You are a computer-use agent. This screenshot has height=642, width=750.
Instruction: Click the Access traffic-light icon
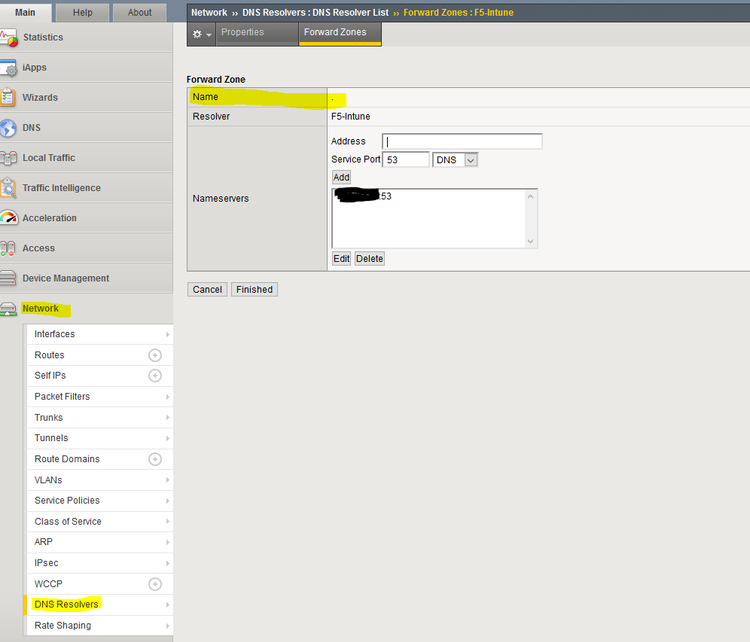click(x=8, y=248)
